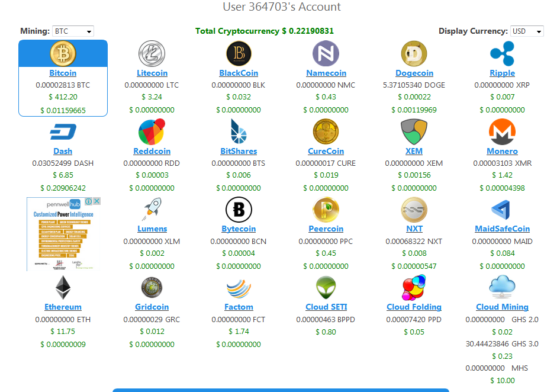Open the BlackCoin link
560x392 pixels.
pyautogui.click(x=239, y=73)
